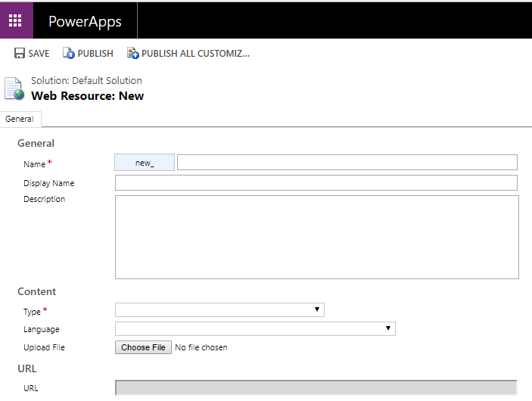Image resolution: width=532 pixels, height=401 pixels.
Task: Switch to the General tab
Action: coord(20,119)
